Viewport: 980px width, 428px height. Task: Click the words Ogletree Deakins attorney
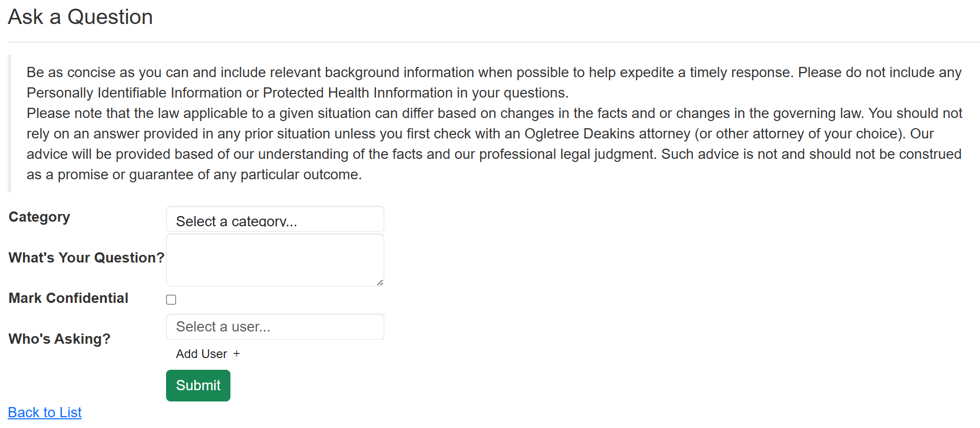[607, 134]
